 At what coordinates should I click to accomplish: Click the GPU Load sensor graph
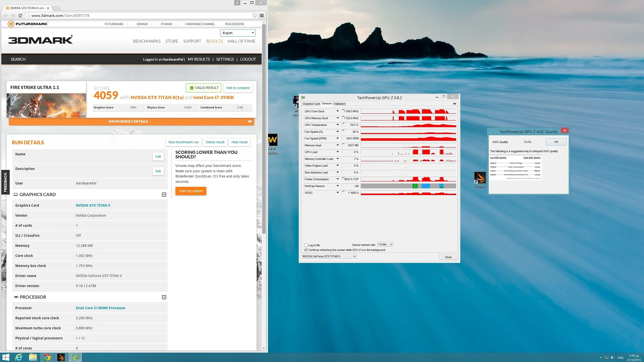(x=409, y=152)
